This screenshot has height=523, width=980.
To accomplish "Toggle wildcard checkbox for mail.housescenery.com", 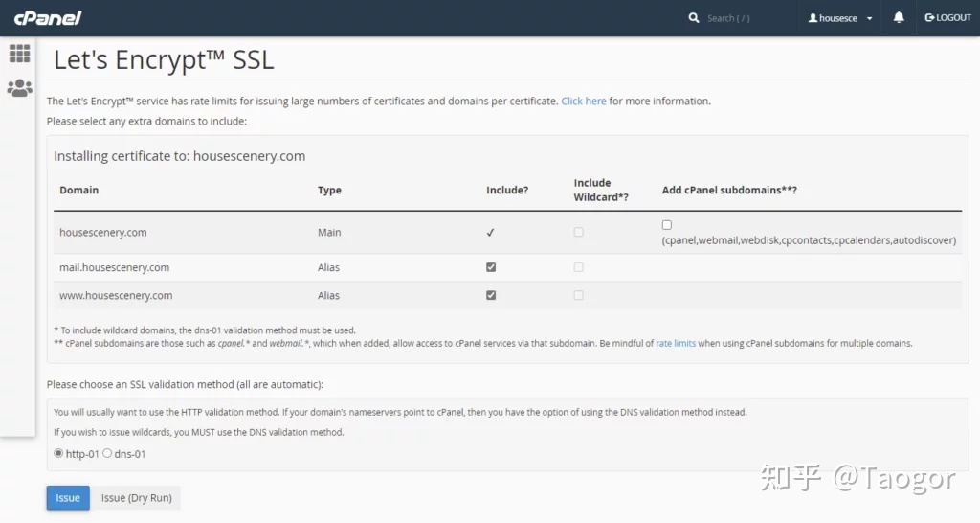I will click(579, 267).
